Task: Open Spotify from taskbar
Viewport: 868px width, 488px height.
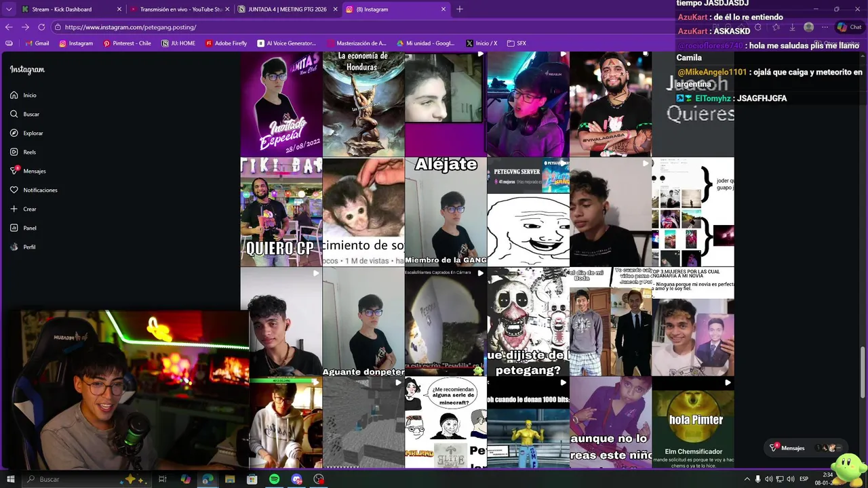Action: 274,479
